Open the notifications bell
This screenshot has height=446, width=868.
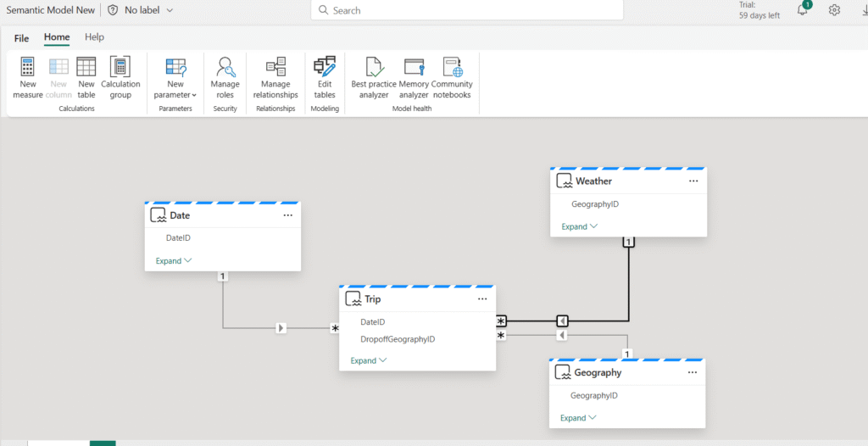[803, 9]
